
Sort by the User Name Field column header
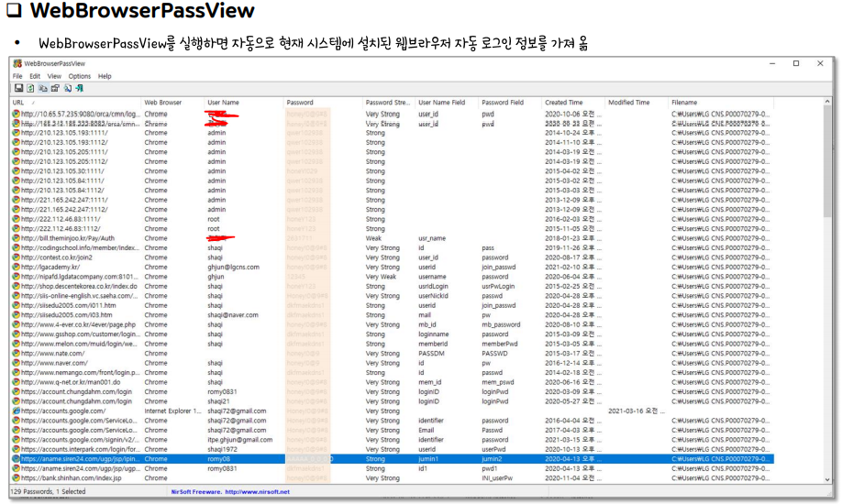click(447, 103)
